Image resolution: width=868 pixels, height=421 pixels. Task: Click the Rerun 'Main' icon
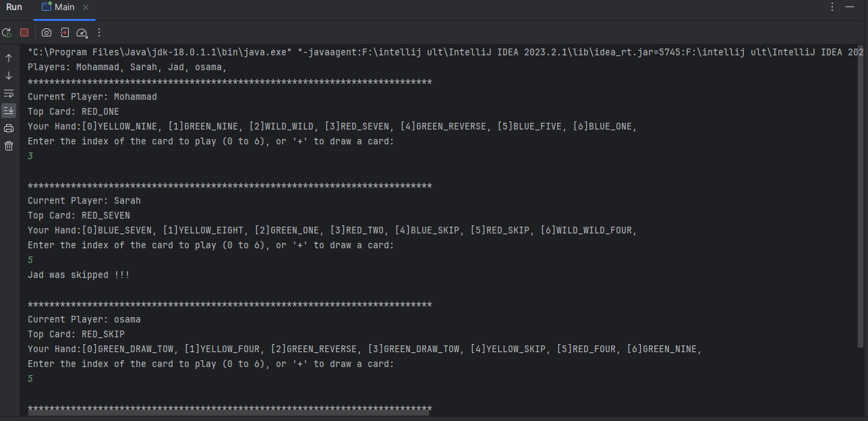click(7, 32)
